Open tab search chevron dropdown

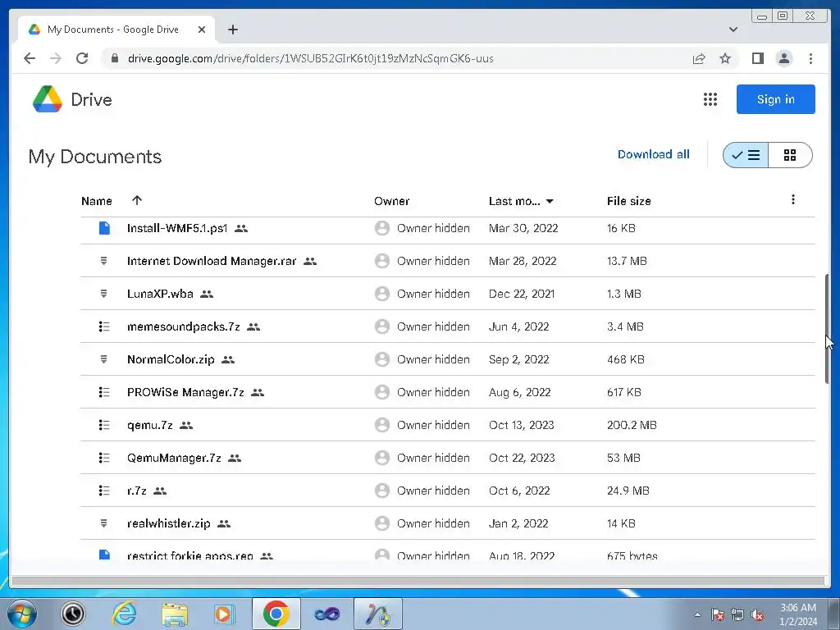(x=733, y=30)
